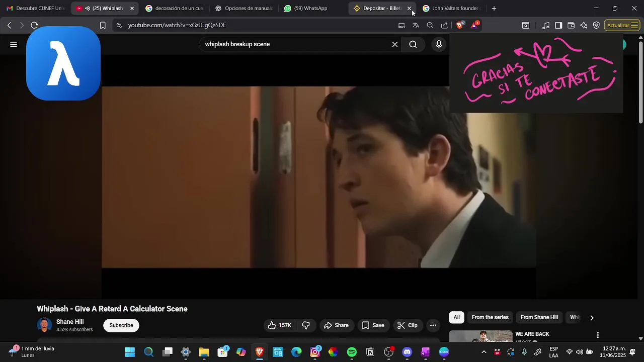Click the youtube.com address bar URL
The image size is (644, 362).
click(x=177, y=25)
